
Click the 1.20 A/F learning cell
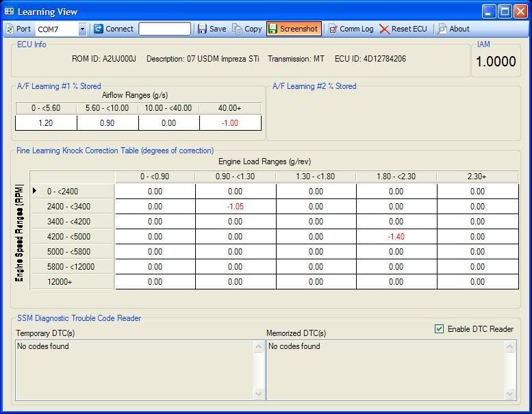point(46,123)
